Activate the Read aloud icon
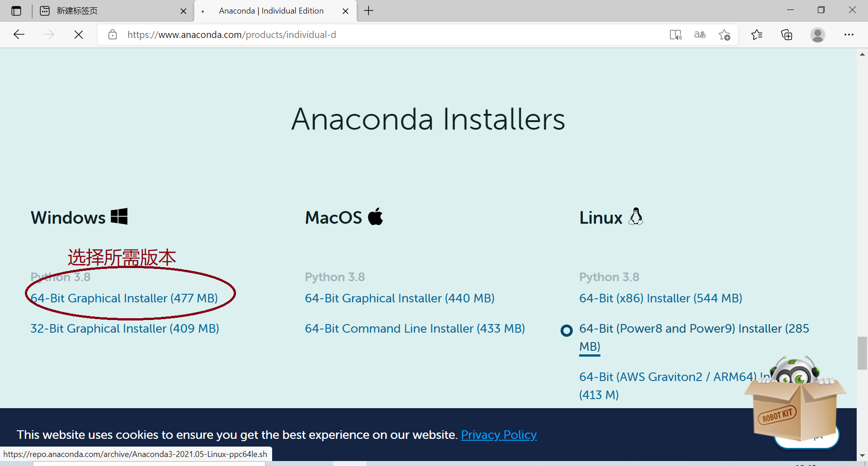Image resolution: width=868 pixels, height=466 pixels. click(x=675, y=34)
